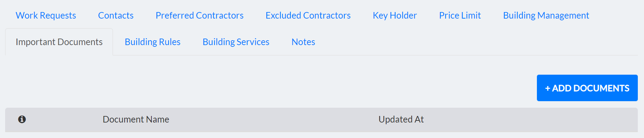
Task: Show the Building Services tab
Action: (236, 42)
